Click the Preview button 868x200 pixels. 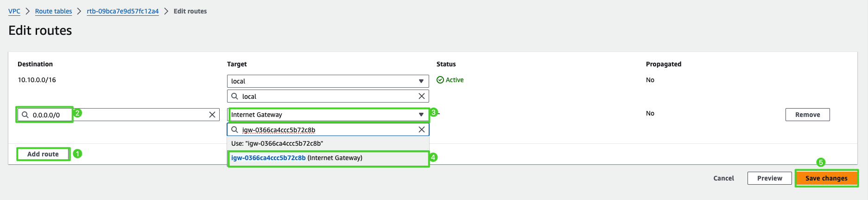tap(769, 178)
